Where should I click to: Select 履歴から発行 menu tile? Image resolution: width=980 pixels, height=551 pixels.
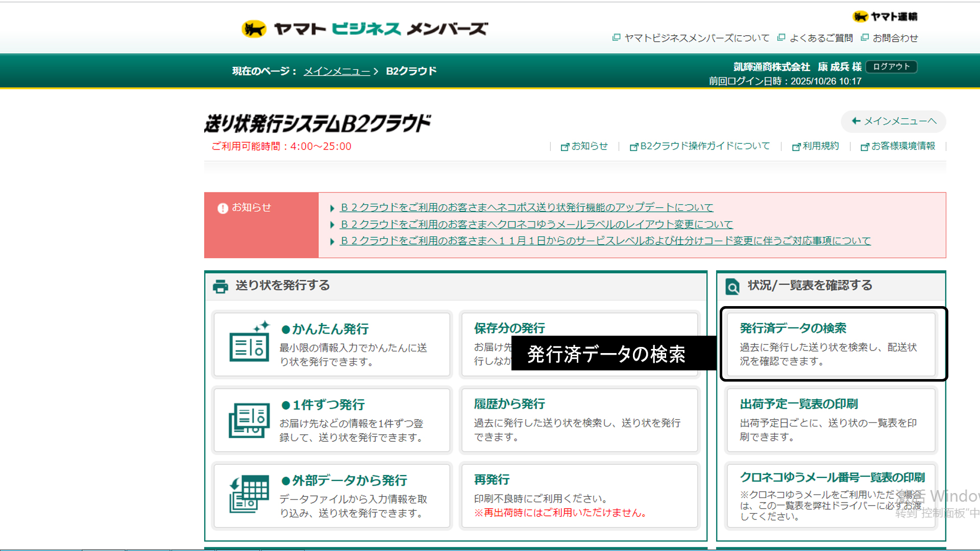pos(579,420)
